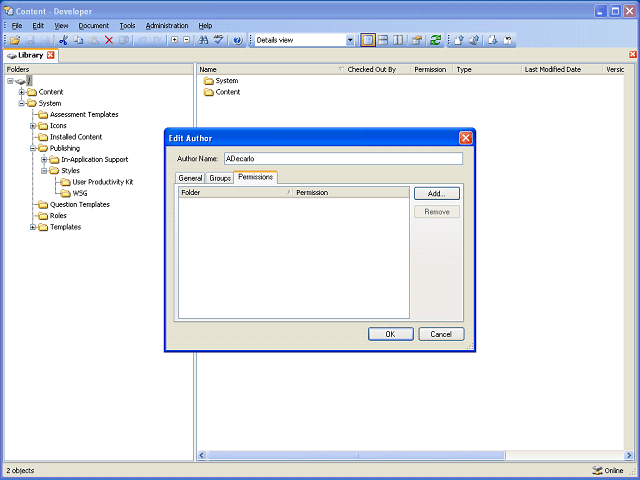Select User Productivity Kit folder
640x480 pixels.
click(103, 182)
